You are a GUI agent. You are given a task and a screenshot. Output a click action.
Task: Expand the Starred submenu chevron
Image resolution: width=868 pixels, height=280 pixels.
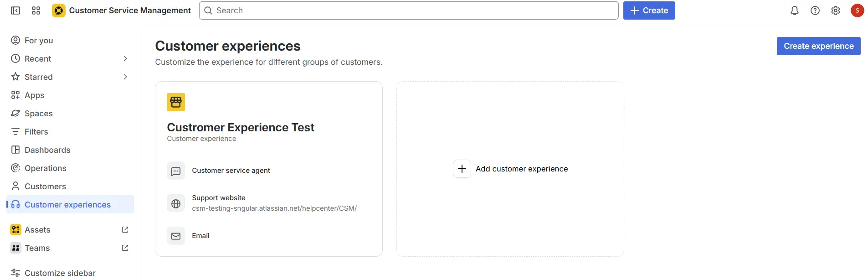coord(125,77)
